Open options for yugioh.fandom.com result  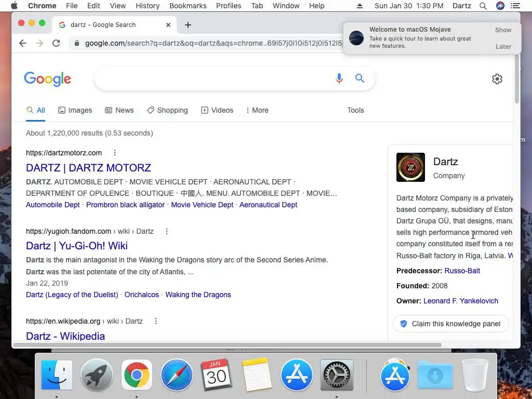167,231
